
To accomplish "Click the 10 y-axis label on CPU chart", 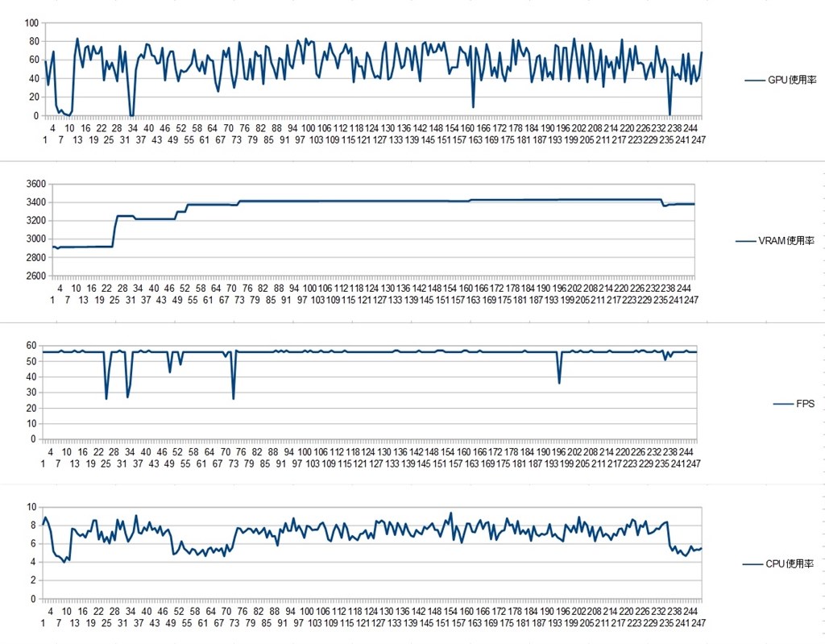I will (31, 507).
